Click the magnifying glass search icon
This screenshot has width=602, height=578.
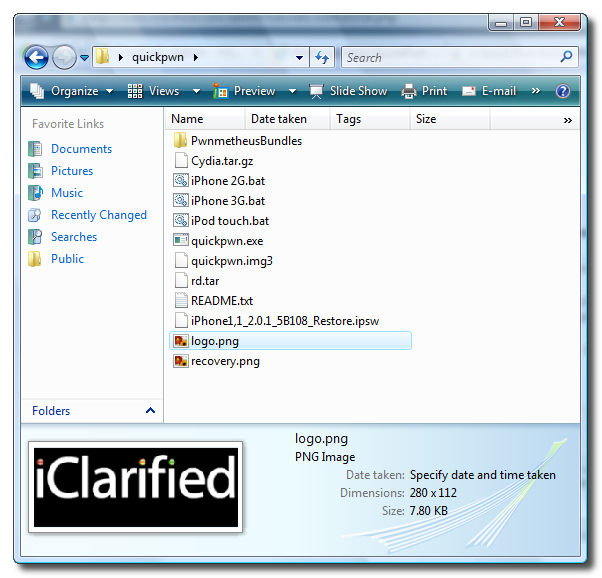[x=566, y=57]
